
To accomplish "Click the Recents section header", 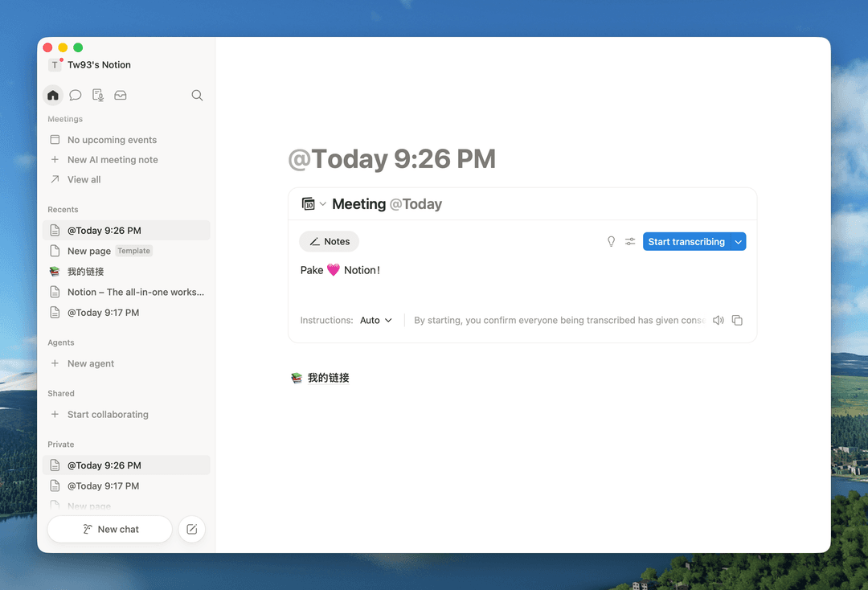I will [x=63, y=210].
